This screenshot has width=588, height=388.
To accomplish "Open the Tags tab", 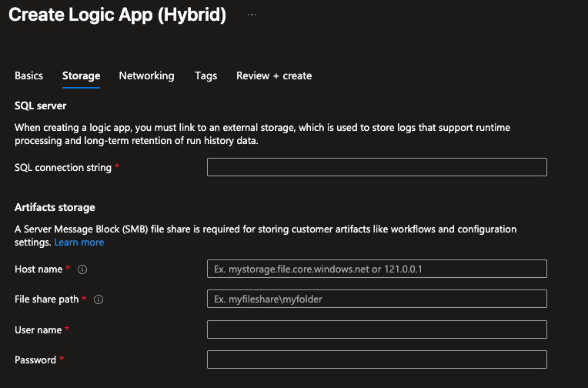I will 205,75.
